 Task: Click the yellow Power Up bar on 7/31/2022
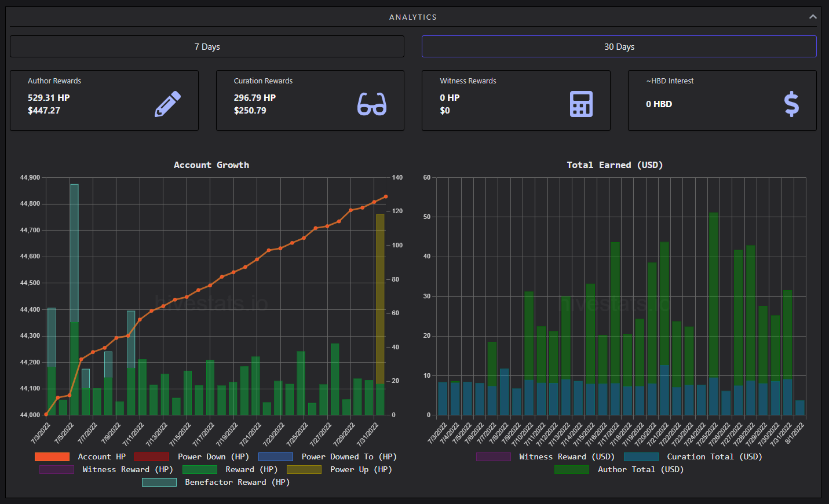tap(380, 299)
